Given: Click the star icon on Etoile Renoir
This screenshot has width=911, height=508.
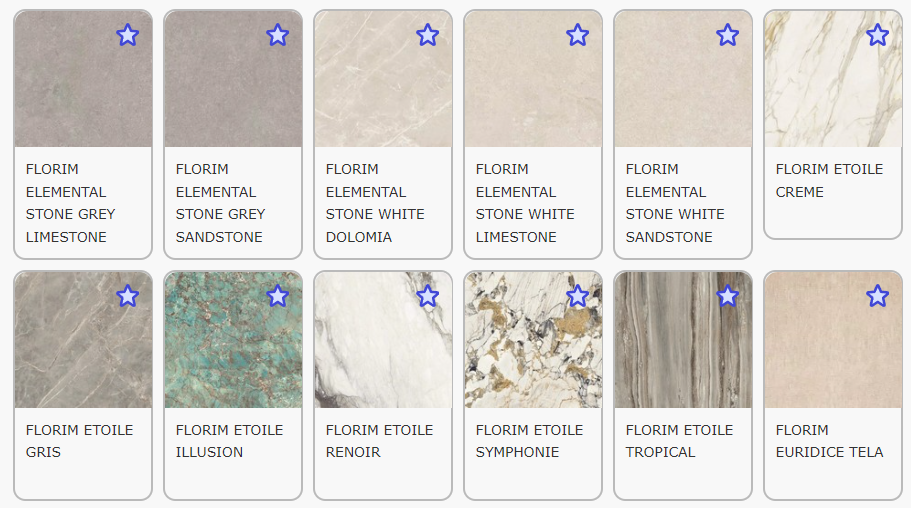Looking at the screenshot, I should point(427,296).
